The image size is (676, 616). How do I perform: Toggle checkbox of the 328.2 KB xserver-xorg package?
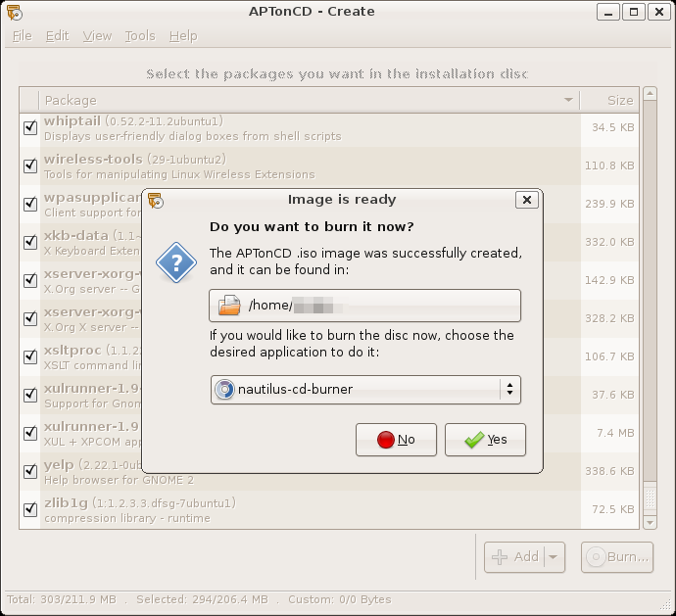coord(30,318)
